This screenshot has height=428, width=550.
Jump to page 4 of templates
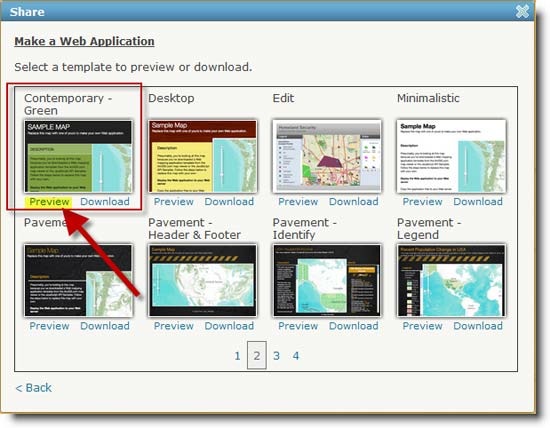(x=296, y=356)
